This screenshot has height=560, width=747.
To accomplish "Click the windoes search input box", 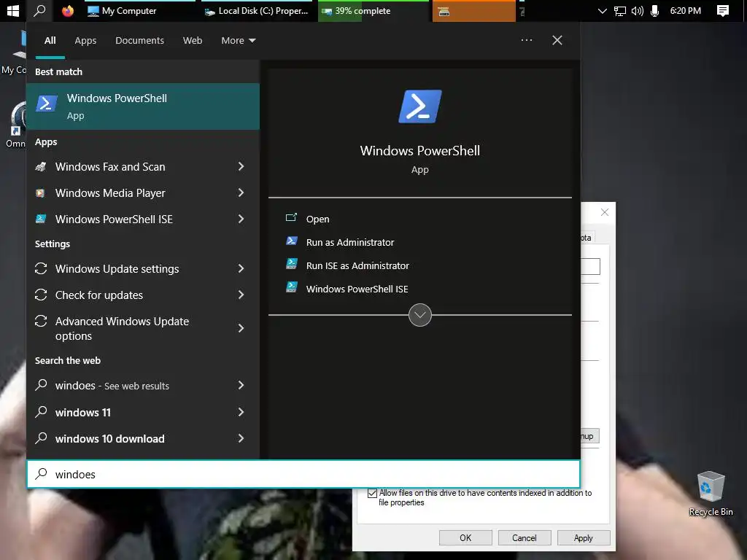I will 303,474.
